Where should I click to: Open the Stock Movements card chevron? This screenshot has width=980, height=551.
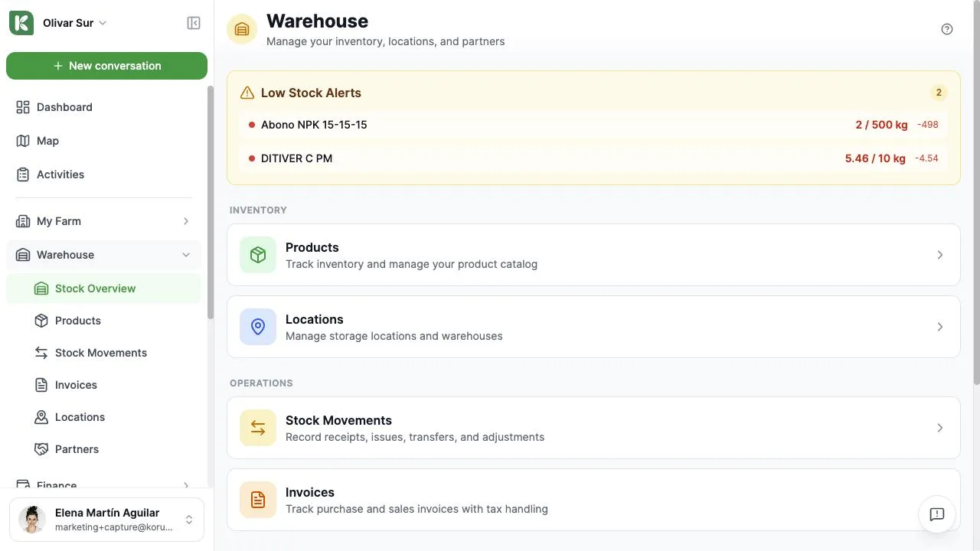coord(940,428)
